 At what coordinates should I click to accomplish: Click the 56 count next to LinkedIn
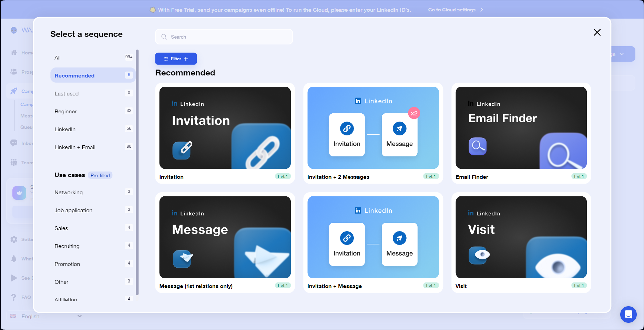[129, 128]
